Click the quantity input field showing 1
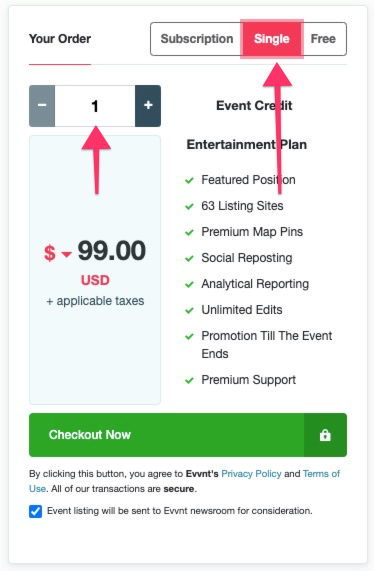The height and width of the screenshot is (571, 374). tap(95, 106)
